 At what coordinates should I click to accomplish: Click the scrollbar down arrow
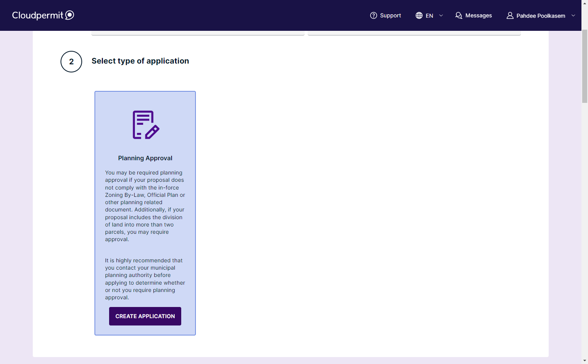(585, 361)
